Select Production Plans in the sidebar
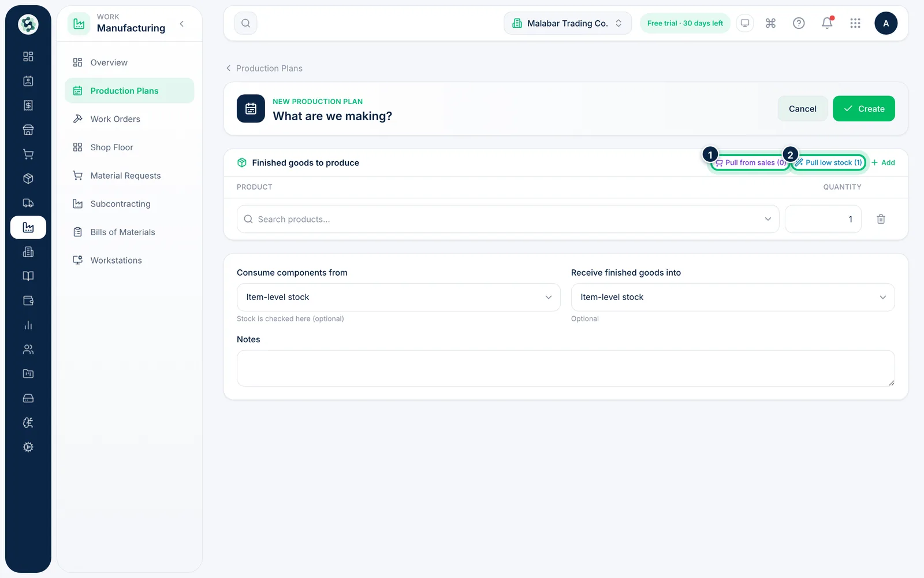 129,91
